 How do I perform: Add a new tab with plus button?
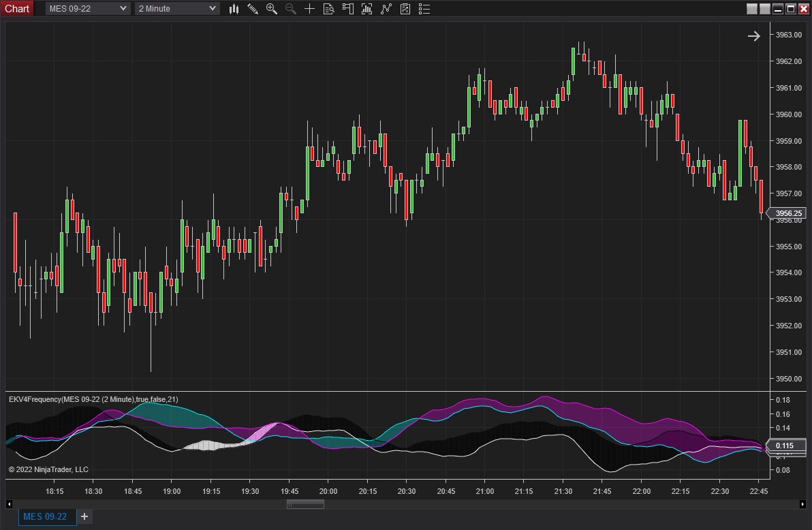point(84,516)
